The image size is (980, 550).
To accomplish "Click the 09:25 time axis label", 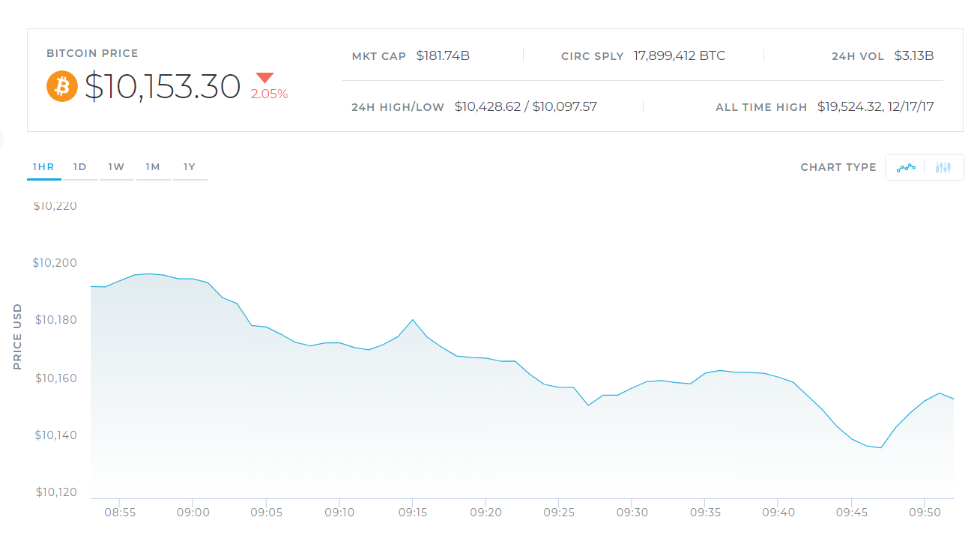I will 559,513.
